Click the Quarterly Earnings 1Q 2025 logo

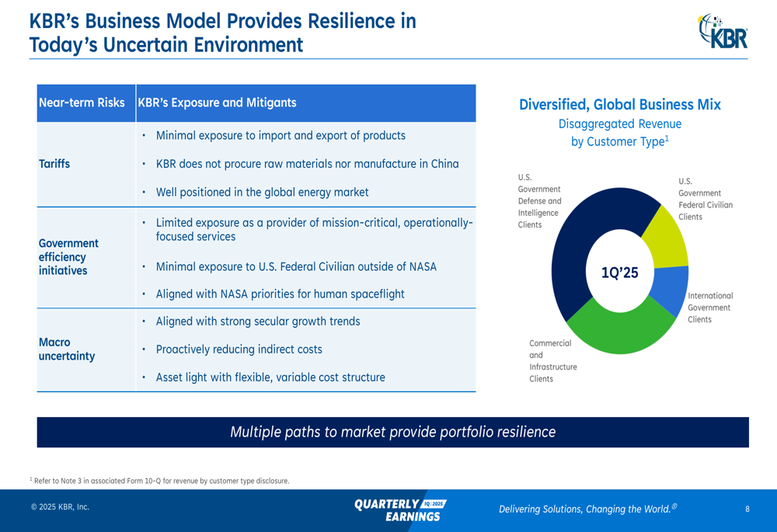(400, 510)
